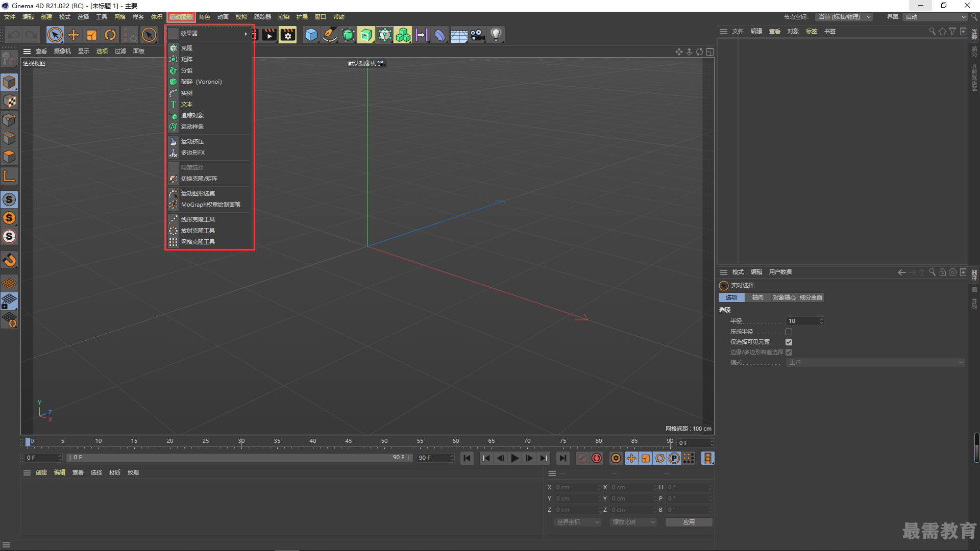The image size is (980, 551).
Task: Open keyframe selection orange gear icon
Action: pyautogui.click(x=616, y=458)
